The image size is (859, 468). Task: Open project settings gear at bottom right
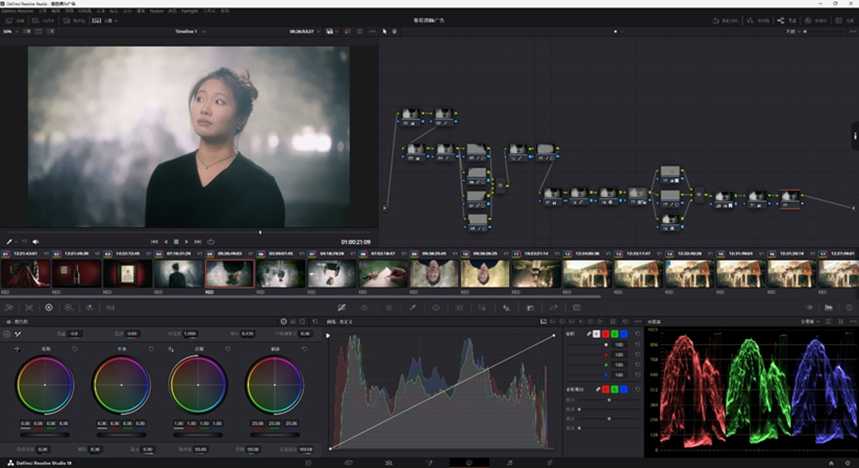(848, 463)
